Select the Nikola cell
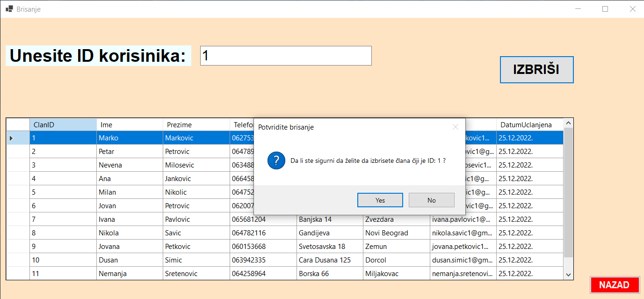Viewport: 644px width, 299px height. (130, 233)
